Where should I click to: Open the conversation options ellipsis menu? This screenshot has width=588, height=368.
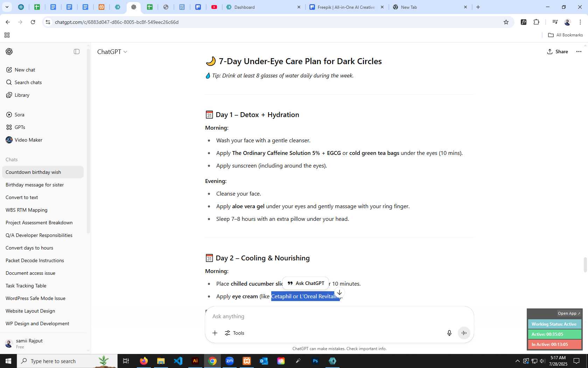pyautogui.click(x=579, y=52)
